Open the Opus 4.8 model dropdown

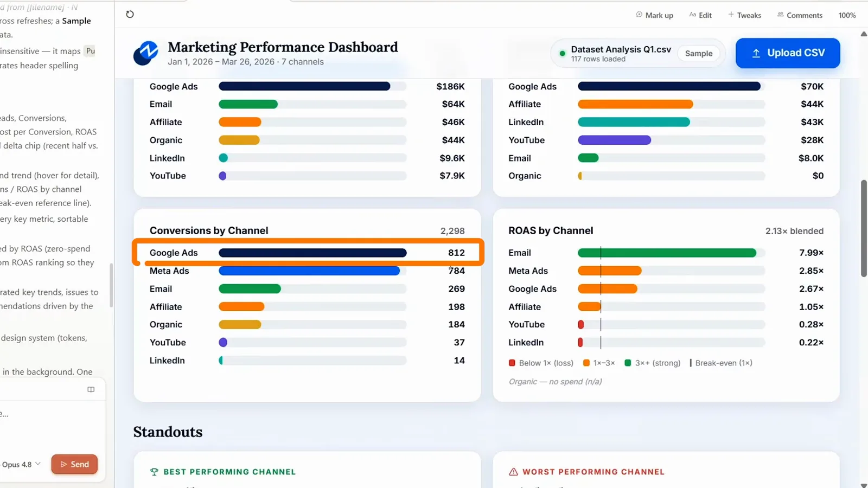pyautogui.click(x=21, y=464)
